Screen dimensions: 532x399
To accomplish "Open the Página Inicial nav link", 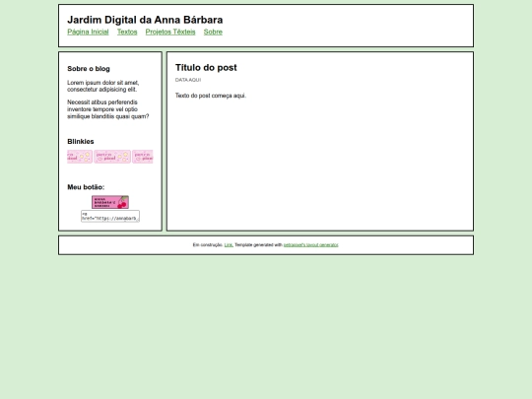I will [x=88, y=32].
